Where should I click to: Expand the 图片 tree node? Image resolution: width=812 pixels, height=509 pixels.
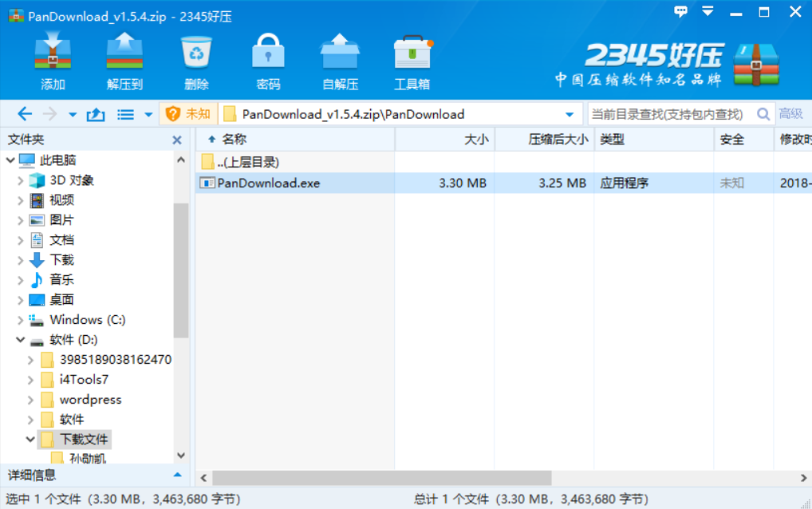[x=20, y=220]
